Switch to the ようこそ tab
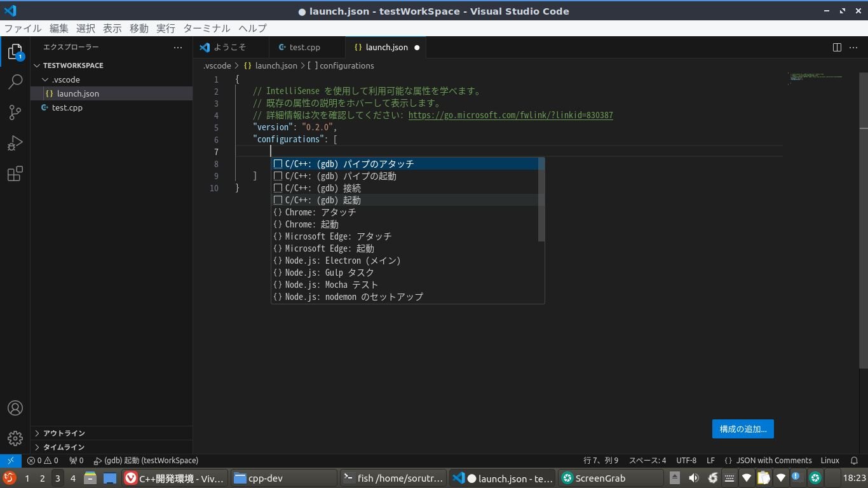868x488 pixels. pyautogui.click(x=231, y=47)
